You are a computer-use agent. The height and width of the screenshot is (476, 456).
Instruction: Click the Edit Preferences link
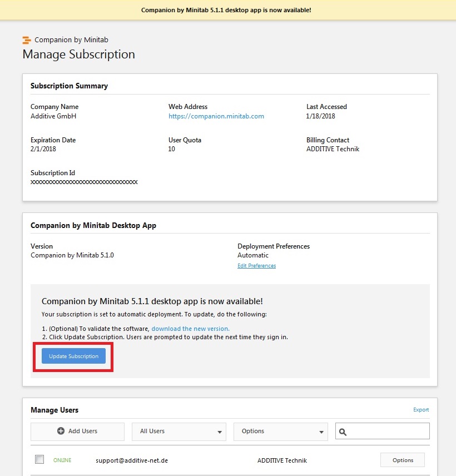pos(256,266)
